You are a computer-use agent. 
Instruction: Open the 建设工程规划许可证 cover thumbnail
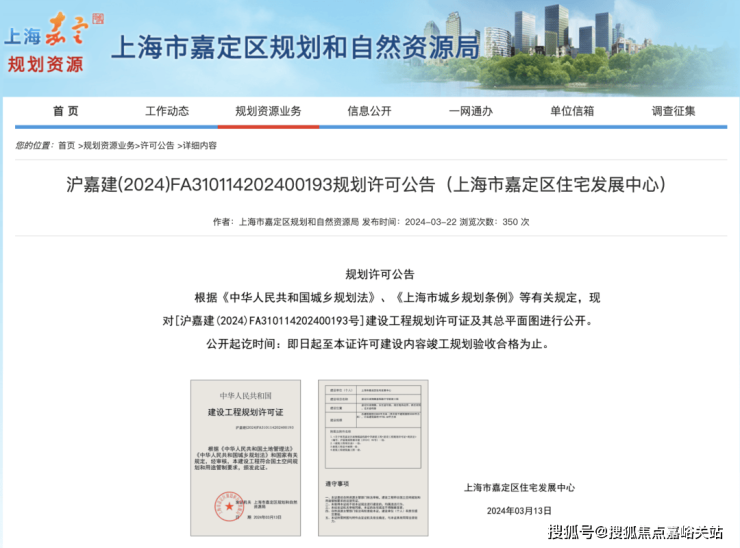[x=245, y=458]
